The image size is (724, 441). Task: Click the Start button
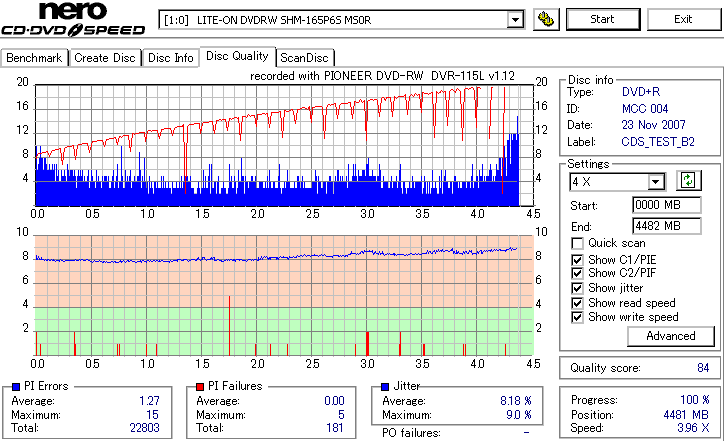click(x=603, y=19)
